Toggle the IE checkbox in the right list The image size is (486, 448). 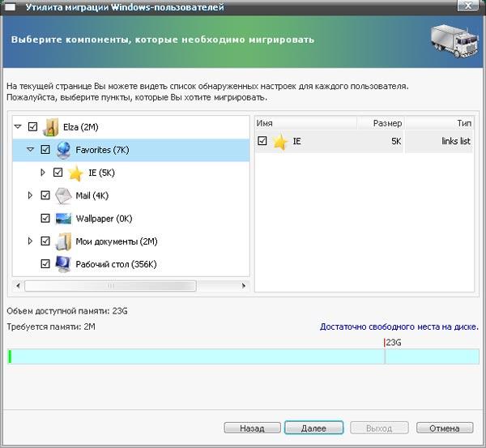(262, 141)
